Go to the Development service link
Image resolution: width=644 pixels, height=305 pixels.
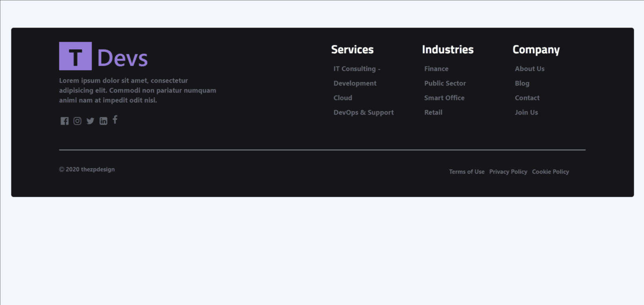[x=355, y=83]
